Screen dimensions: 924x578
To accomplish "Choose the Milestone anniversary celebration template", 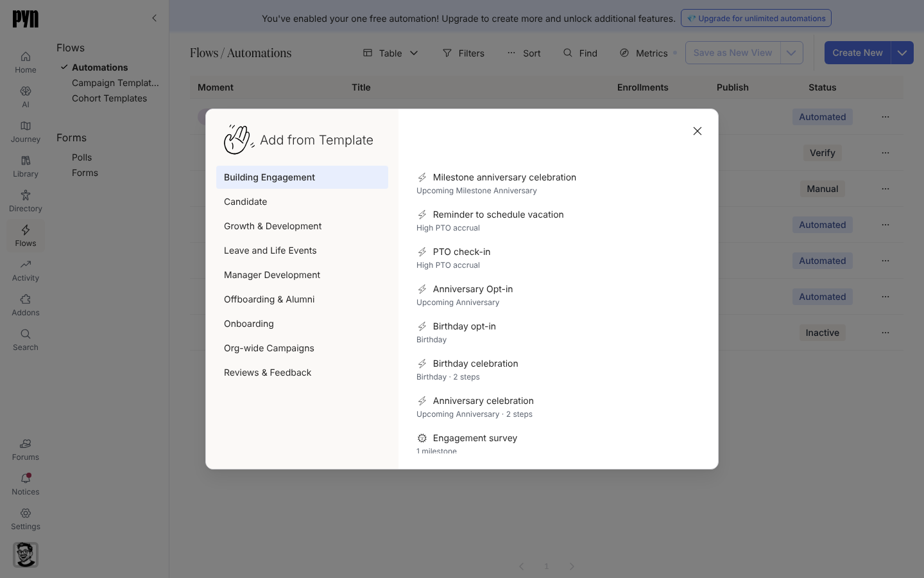I will click(497, 183).
